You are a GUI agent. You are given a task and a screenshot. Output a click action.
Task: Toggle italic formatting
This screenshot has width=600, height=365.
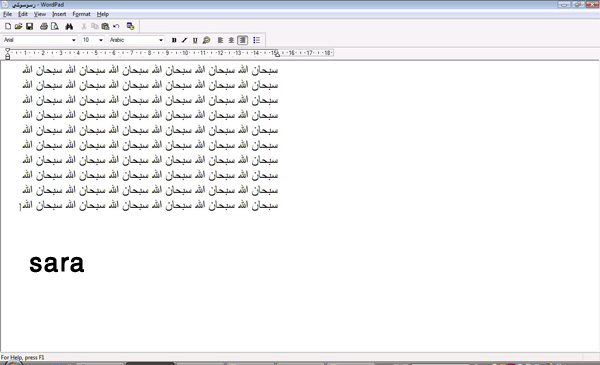coord(184,40)
